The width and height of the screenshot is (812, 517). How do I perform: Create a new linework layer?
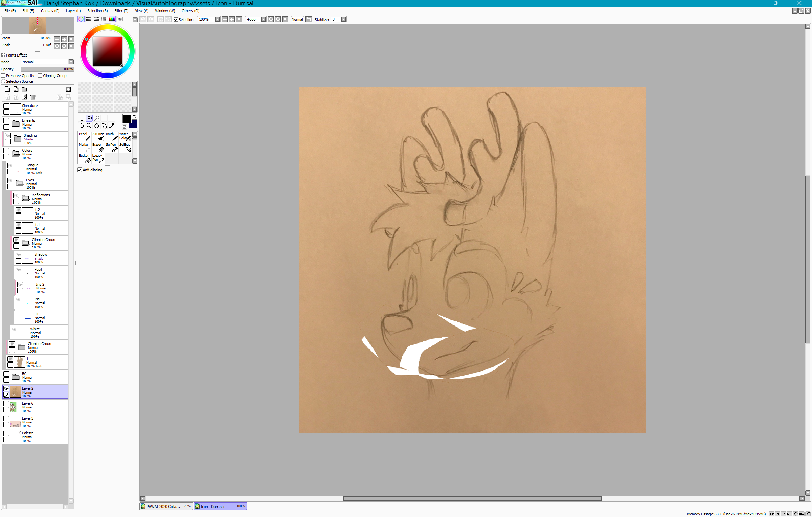pos(16,89)
